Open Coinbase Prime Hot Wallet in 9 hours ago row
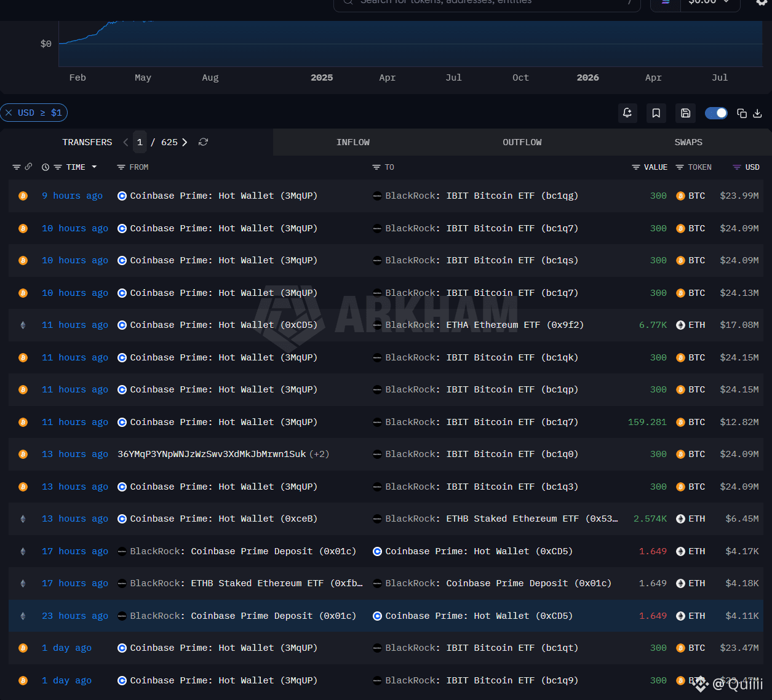This screenshot has height=700, width=772. tap(224, 196)
